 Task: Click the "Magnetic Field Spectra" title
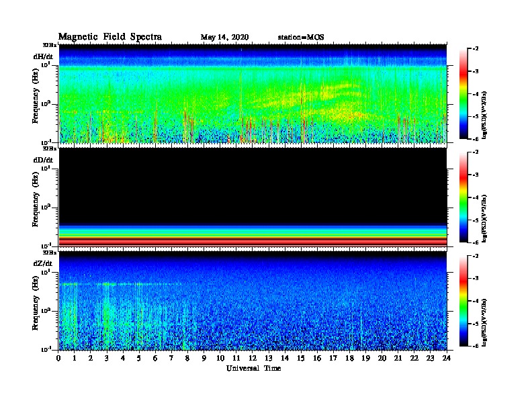tap(110, 37)
